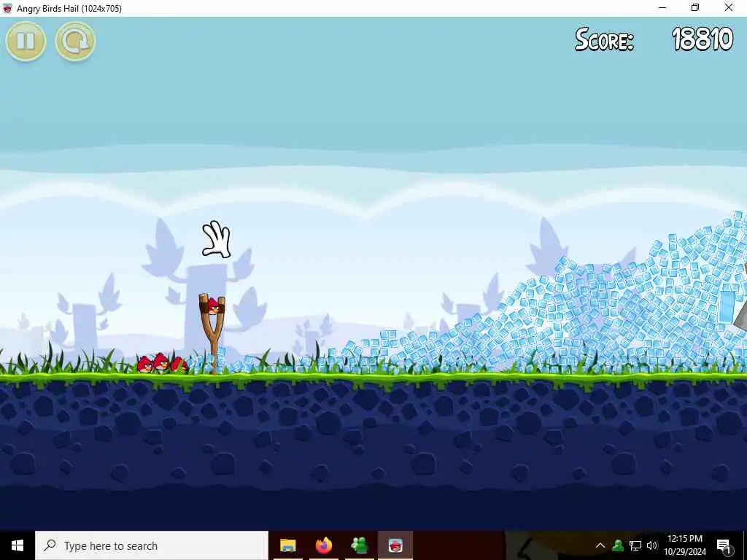747x560 pixels.
Task: Open the Windows Start menu
Action: (18, 545)
